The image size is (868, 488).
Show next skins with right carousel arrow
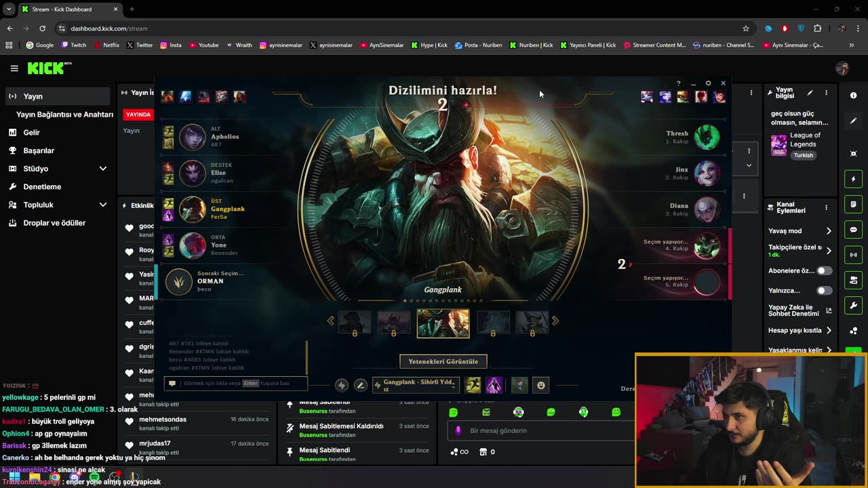pyautogui.click(x=555, y=321)
